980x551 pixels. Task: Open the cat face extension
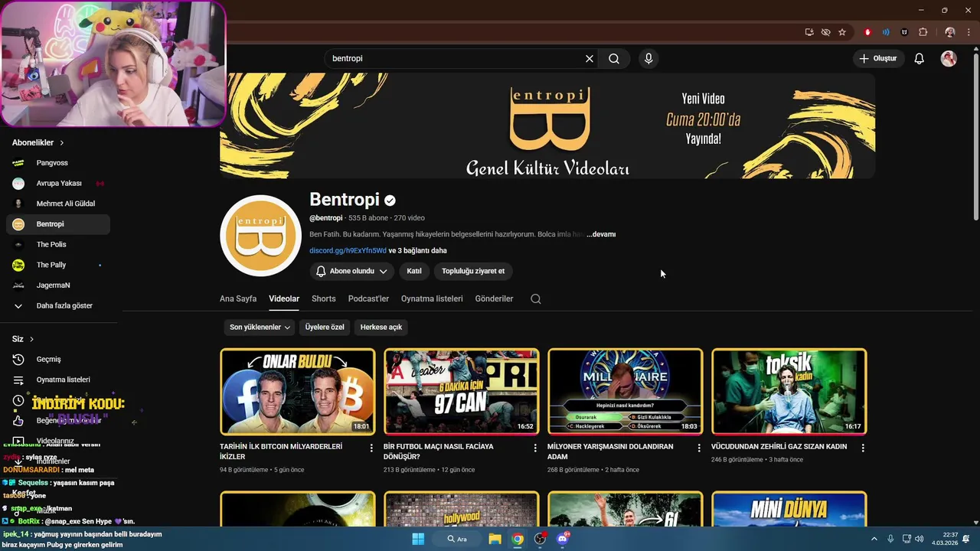[x=904, y=32]
